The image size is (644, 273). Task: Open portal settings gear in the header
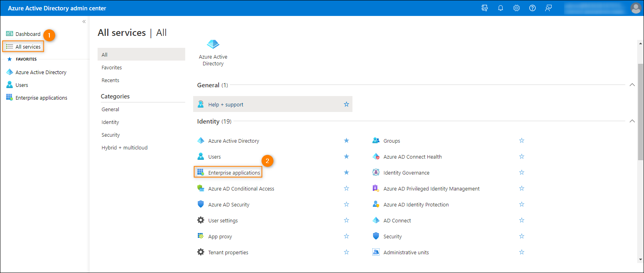coord(517,8)
